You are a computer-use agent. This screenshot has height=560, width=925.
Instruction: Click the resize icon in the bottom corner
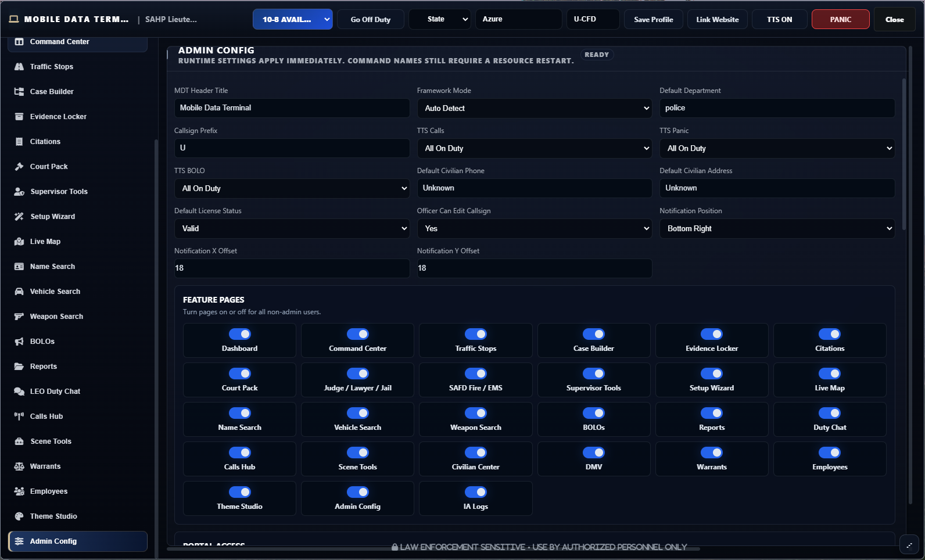coord(909,545)
